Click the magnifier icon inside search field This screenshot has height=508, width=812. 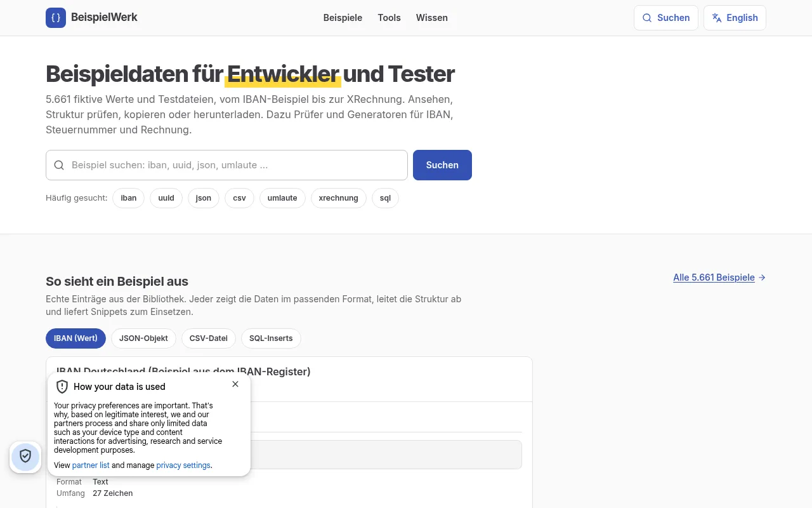click(x=59, y=165)
